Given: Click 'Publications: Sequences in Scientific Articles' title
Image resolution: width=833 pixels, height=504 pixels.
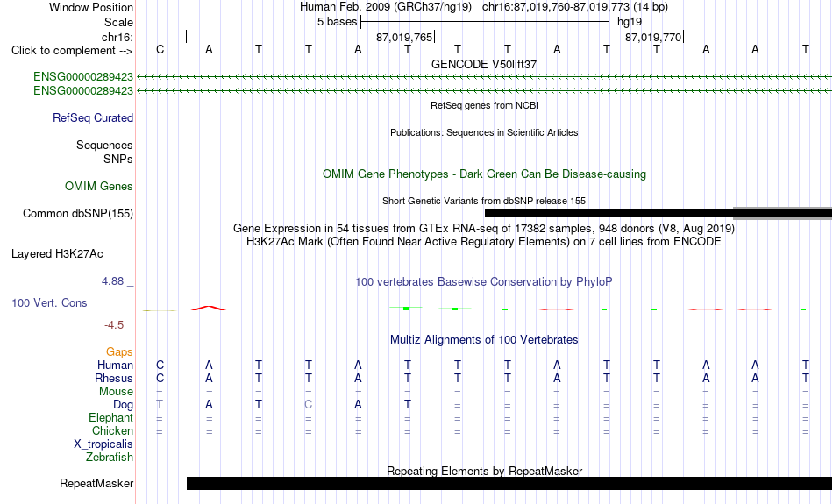Looking at the screenshot, I should (x=484, y=132).
